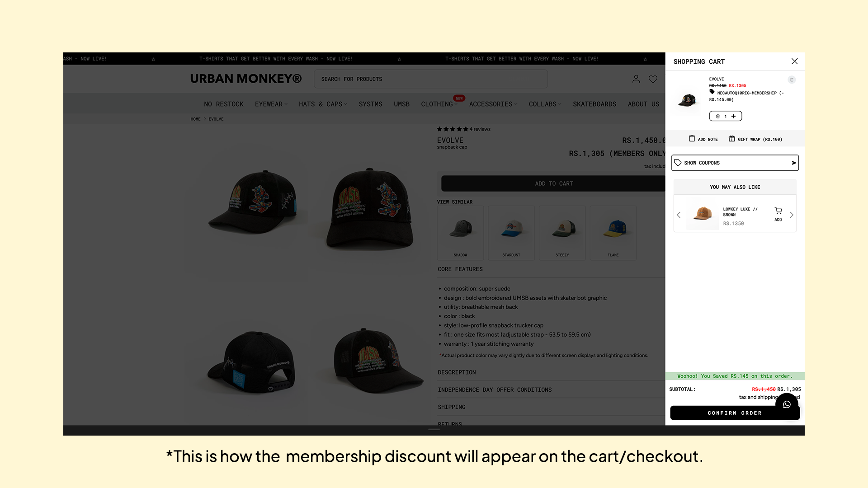
Task: Remove Evolve cap with trash icon
Action: pos(792,80)
